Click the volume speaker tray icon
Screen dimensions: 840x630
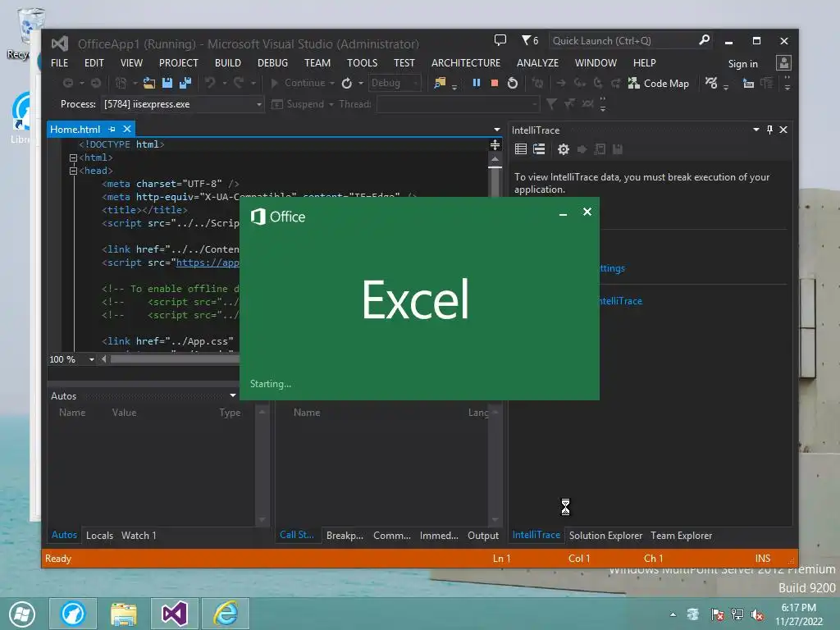757,614
